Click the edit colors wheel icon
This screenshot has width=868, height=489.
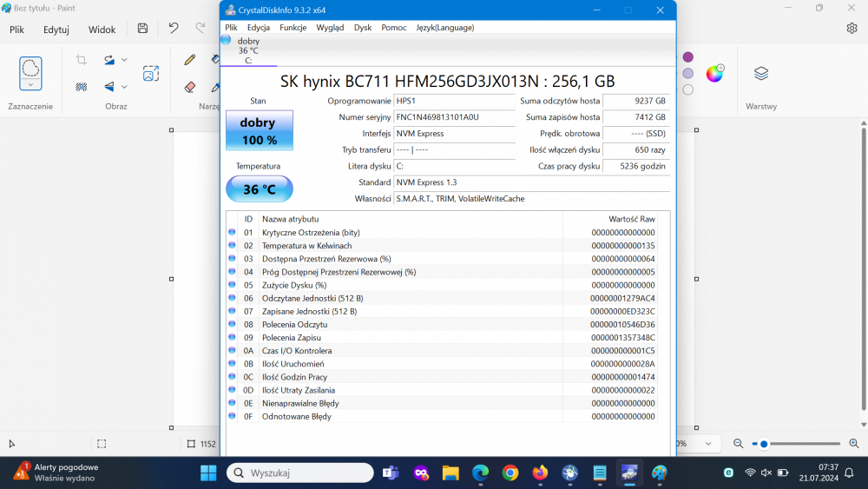pyautogui.click(x=714, y=74)
